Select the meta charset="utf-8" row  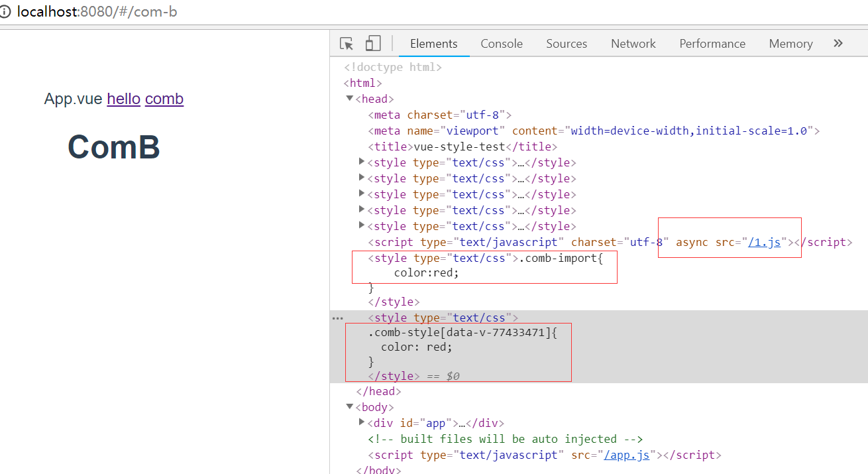pos(440,115)
